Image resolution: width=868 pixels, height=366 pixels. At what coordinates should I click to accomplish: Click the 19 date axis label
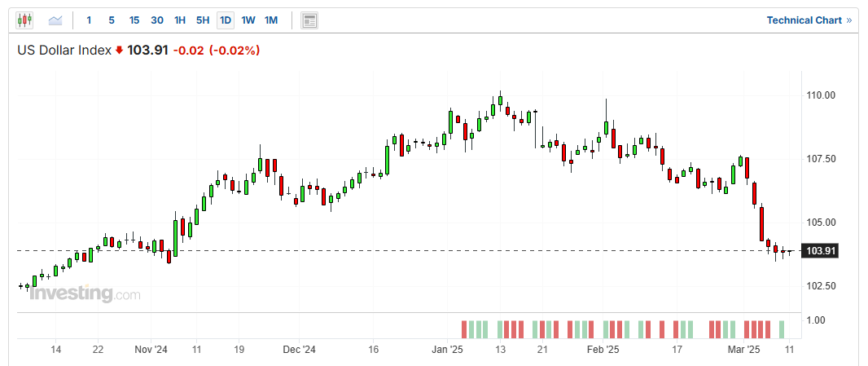(239, 350)
